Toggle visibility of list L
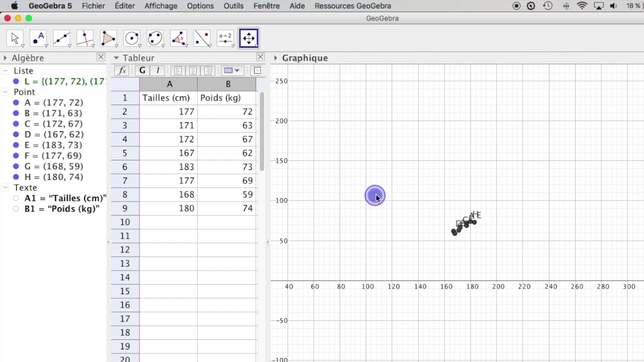The height and width of the screenshot is (362, 644). pyautogui.click(x=16, y=81)
